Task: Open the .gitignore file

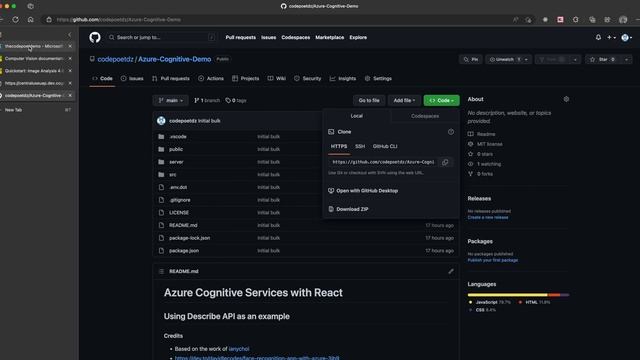Action: click(180, 200)
